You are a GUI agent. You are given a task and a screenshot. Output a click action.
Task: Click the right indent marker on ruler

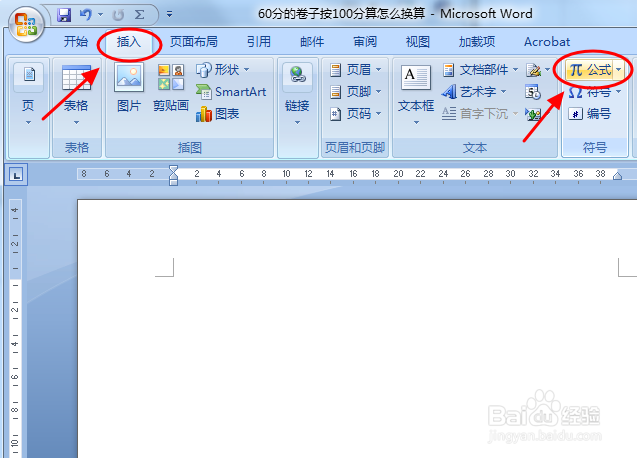[x=618, y=176]
